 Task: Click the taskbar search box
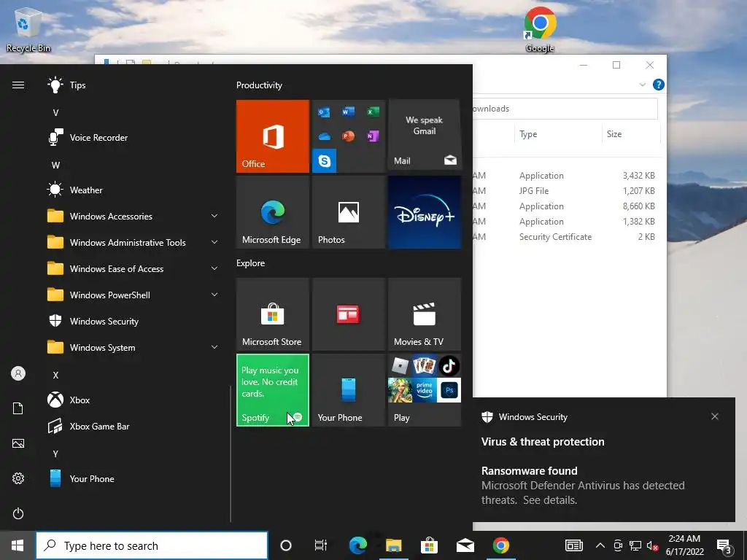152,545
